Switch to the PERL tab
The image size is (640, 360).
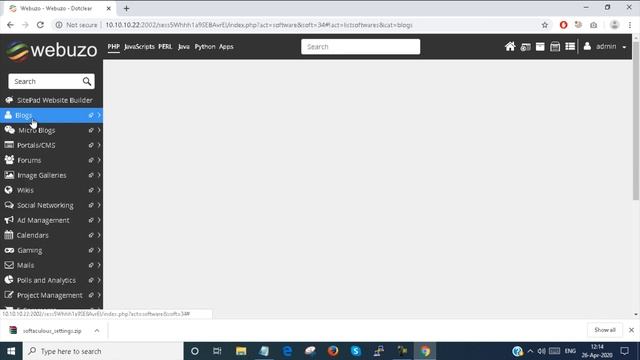165,47
